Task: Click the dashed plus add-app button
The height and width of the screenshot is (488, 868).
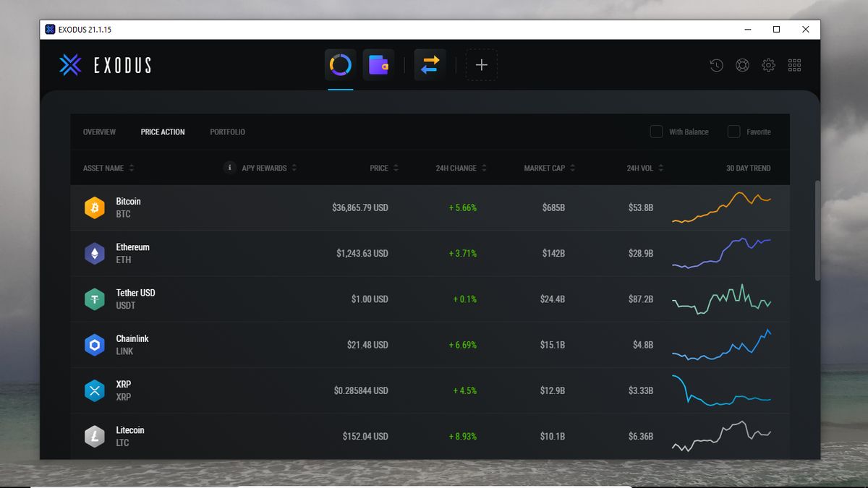Action: 481,64
